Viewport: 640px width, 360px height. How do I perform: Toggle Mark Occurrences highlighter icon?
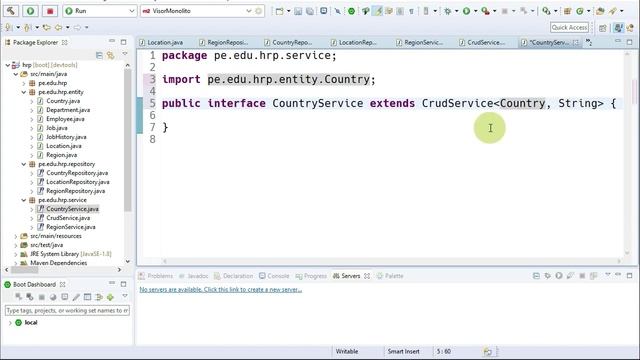379,11
